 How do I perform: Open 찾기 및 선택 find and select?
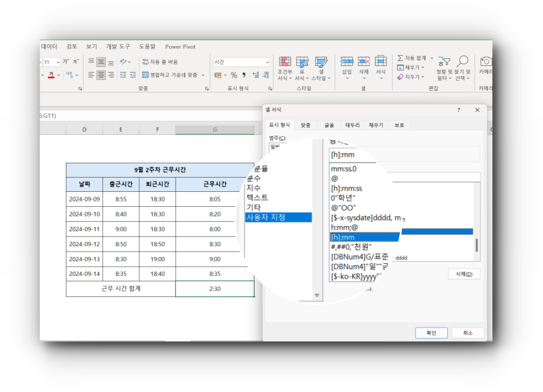click(462, 68)
